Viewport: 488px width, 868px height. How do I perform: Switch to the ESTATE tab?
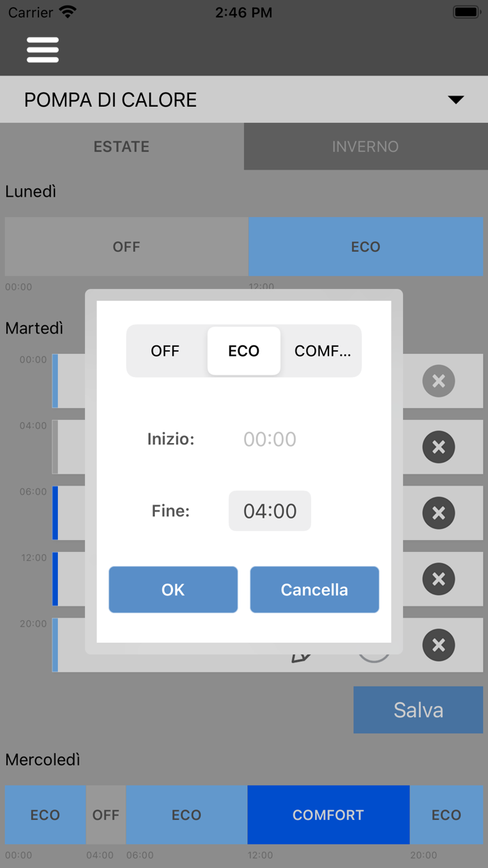click(x=122, y=147)
